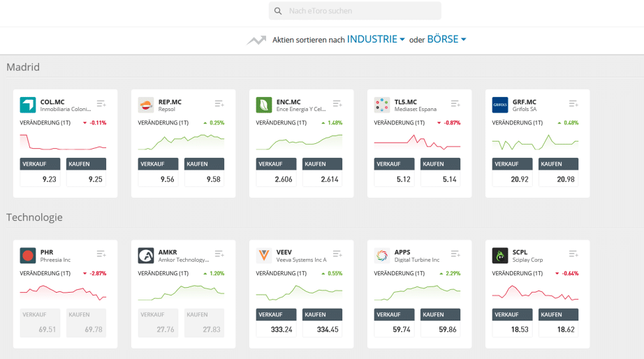The width and height of the screenshot is (644, 359).
Task: Sell REP.MC via VERKAUF button
Action: (158, 172)
